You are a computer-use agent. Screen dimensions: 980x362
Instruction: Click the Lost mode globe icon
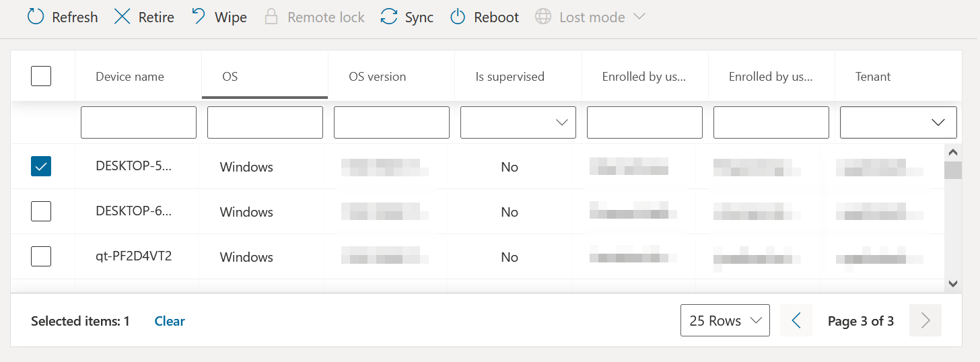(x=543, y=17)
